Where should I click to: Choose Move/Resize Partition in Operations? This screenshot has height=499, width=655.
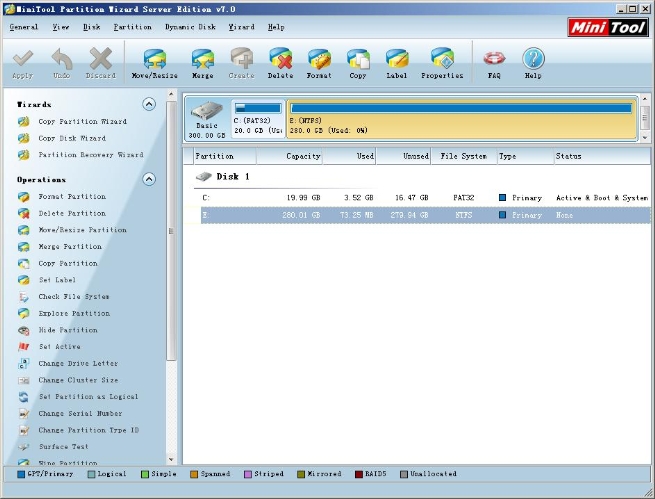(x=82, y=230)
